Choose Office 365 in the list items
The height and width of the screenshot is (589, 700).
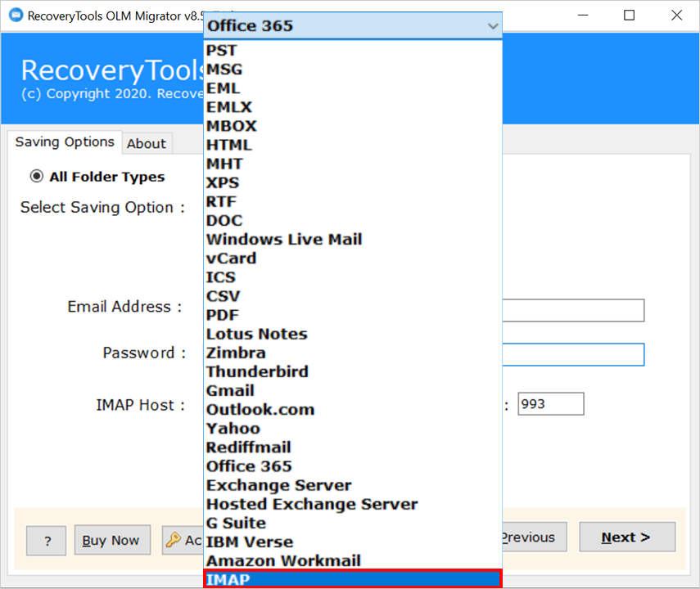[x=353, y=465]
